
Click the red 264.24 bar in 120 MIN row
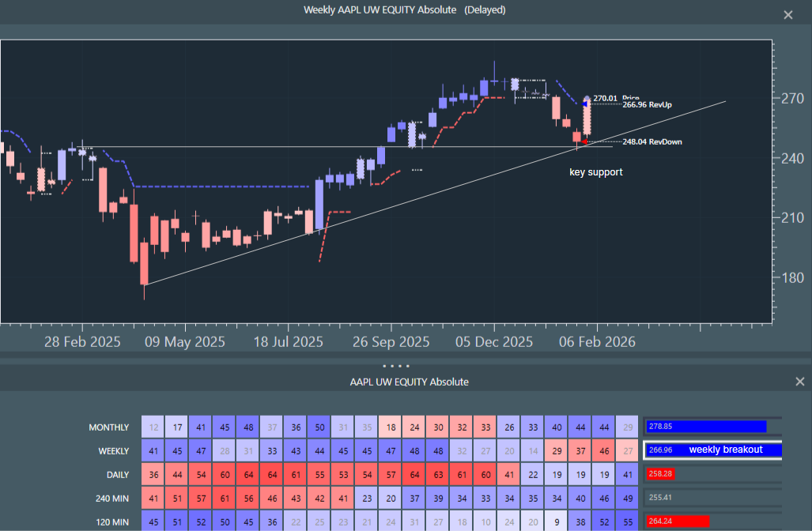(677, 521)
